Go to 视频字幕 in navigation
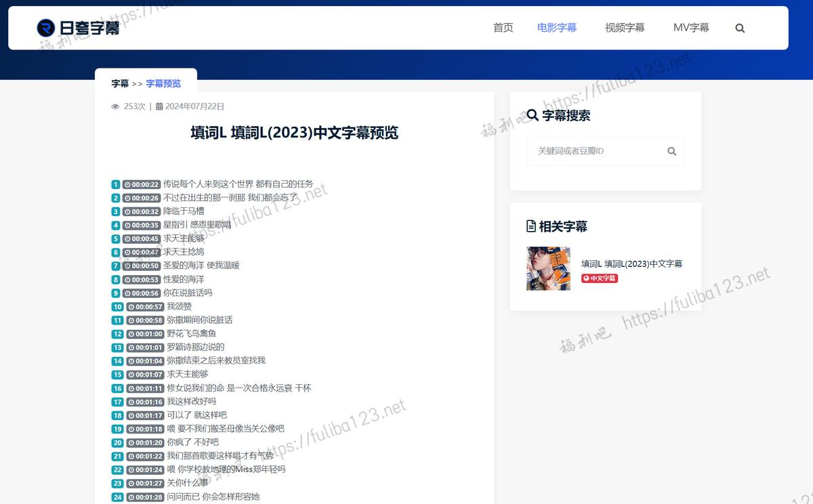The height and width of the screenshot is (504, 813). tap(625, 28)
